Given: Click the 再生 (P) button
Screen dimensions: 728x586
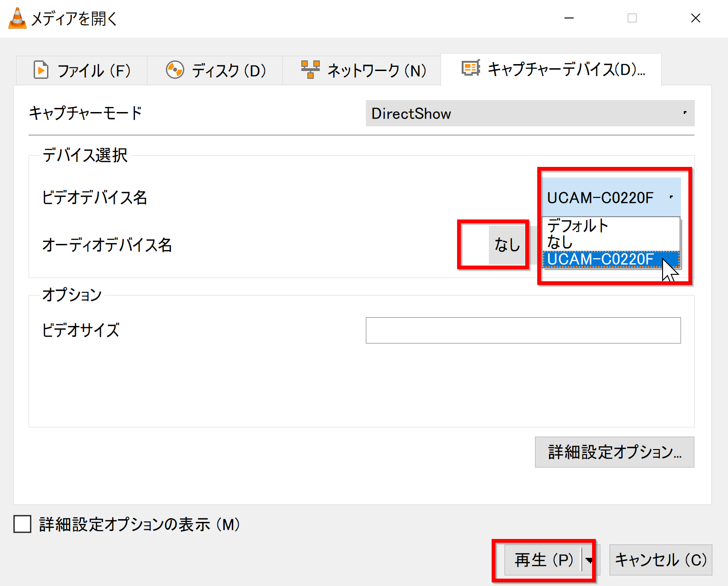Looking at the screenshot, I should 543,560.
